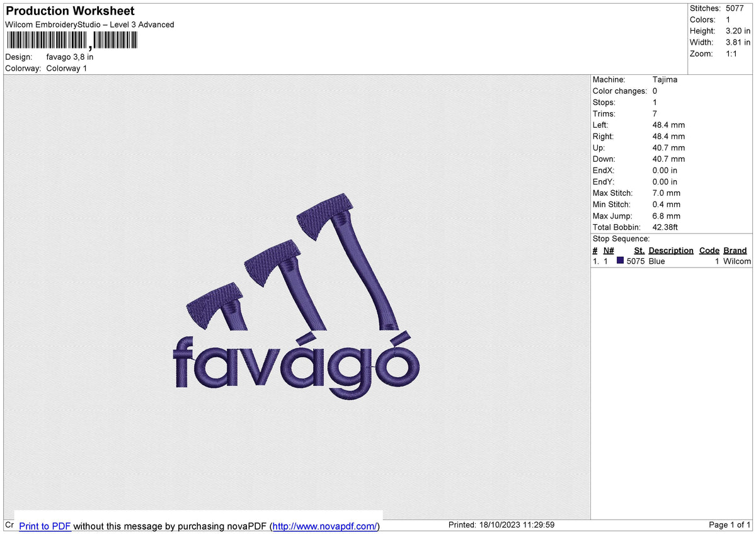Viewport: 756px width, 534px height.
Task: Select the "Color changes:" label
Action: click(x=620, y=91)
